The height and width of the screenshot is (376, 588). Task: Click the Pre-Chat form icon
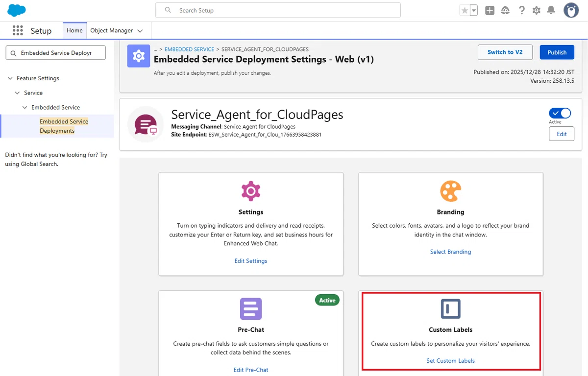[251, 309]
